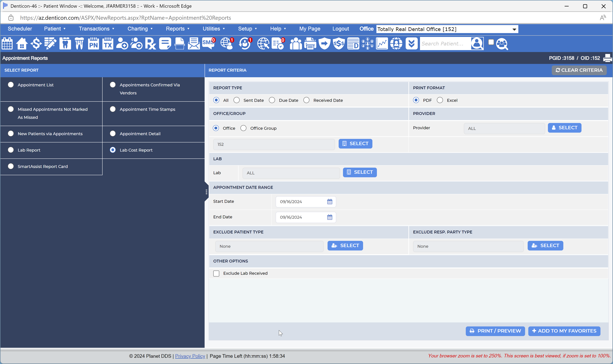Expand more toolbar icons with double chevron

pyautogui.click(x=411, y=44)
